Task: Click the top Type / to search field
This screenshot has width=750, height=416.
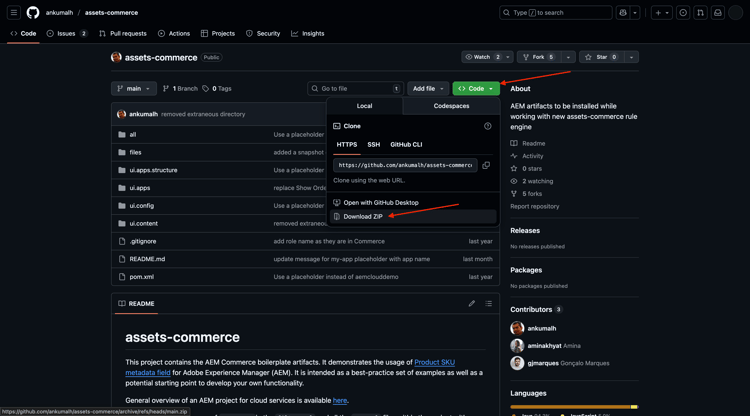Action: pyautogui.click(x=556, y=12)
